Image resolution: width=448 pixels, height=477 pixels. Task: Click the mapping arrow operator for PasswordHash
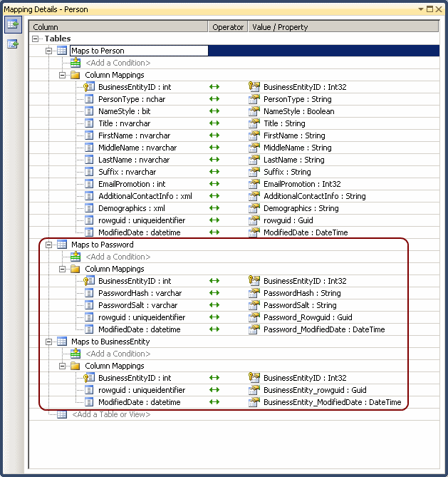214,293
